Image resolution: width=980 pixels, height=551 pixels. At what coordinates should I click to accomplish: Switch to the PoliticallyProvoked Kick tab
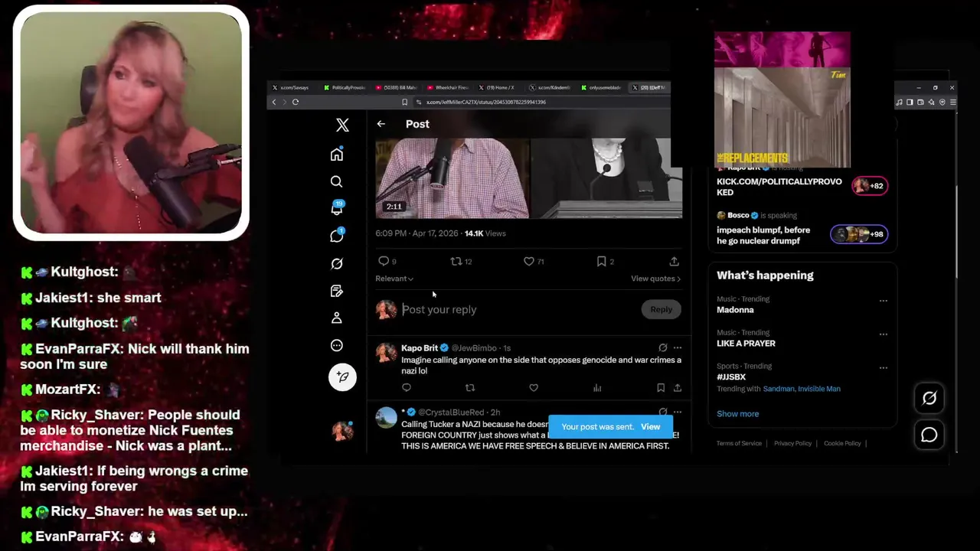(345, 87)
